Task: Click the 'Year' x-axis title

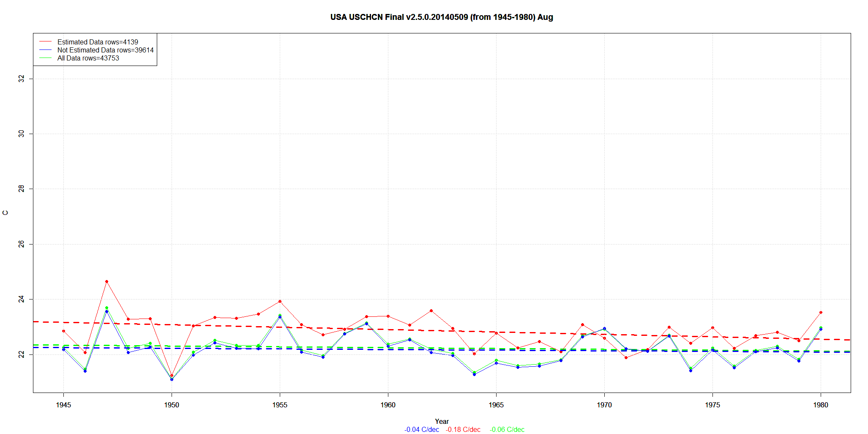Action: [x=442, y=421]
